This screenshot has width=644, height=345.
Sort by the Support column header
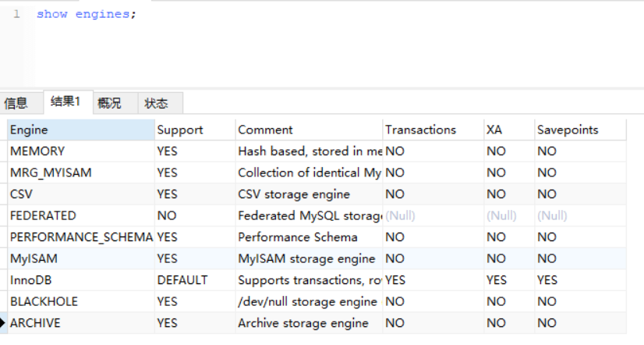click(x=194, y=130)
